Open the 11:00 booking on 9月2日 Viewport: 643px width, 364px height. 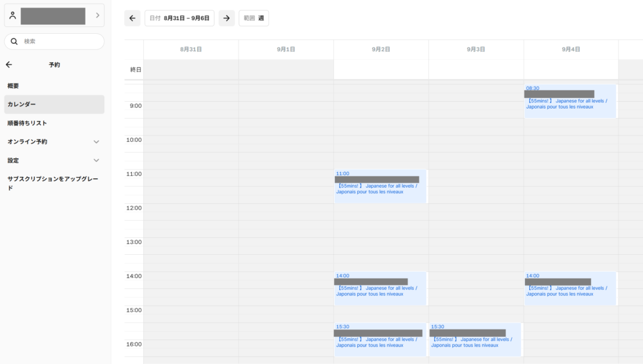tap(380, 186)
